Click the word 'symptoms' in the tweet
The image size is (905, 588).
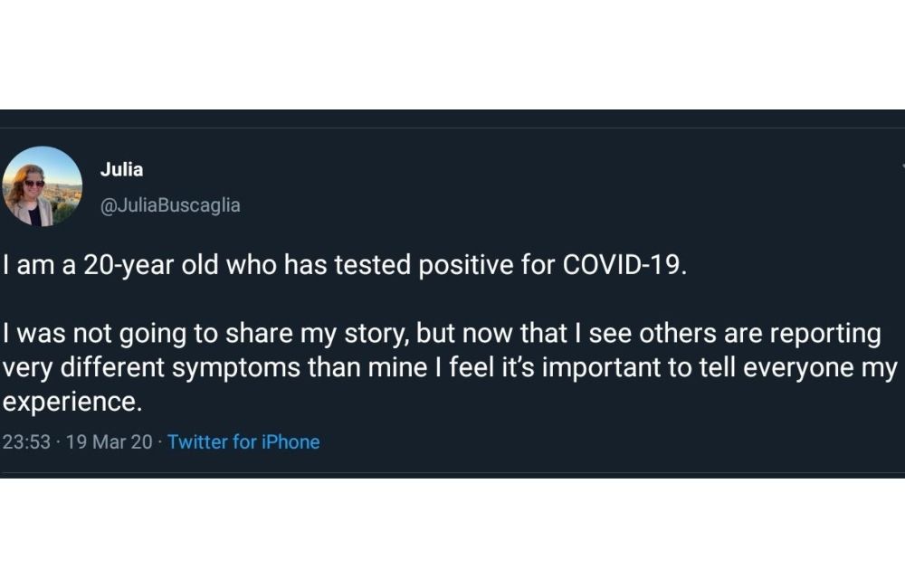tap(236, 368)
